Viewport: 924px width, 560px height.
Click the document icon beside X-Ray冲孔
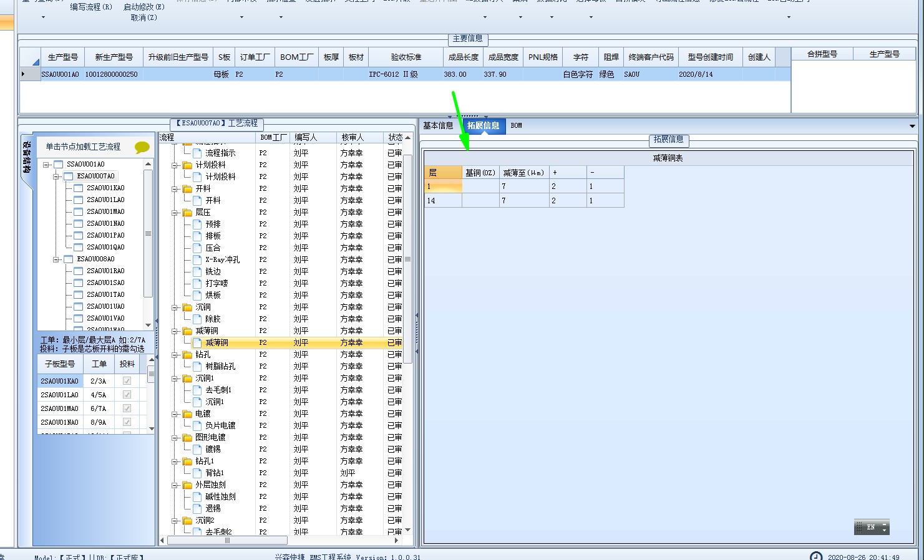tap(197, 260)
